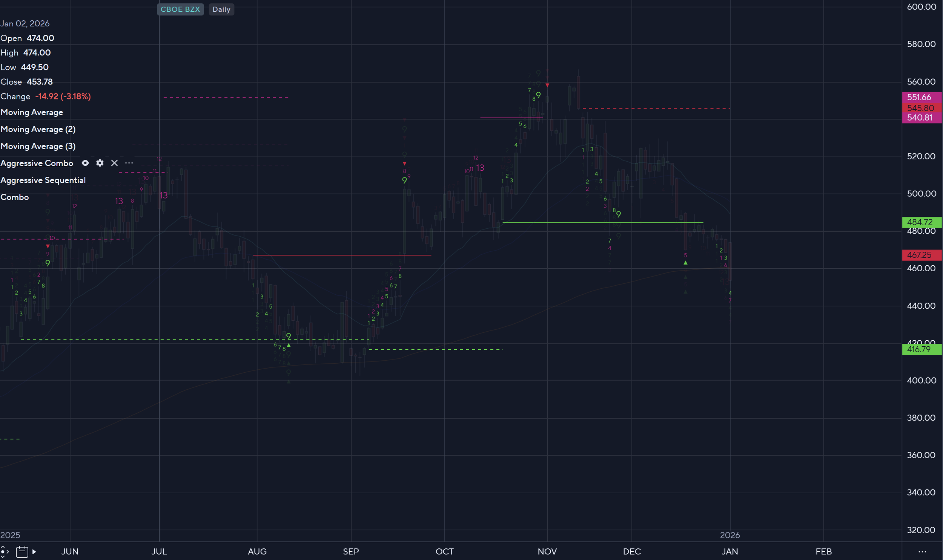Open the CBOE BZX symbol selector
Screen dimensions: 943x560
coord(181,9)
